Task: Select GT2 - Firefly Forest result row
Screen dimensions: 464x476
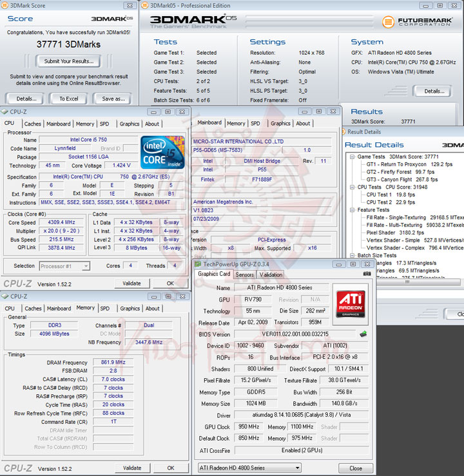Action: (x=400, y=172)
